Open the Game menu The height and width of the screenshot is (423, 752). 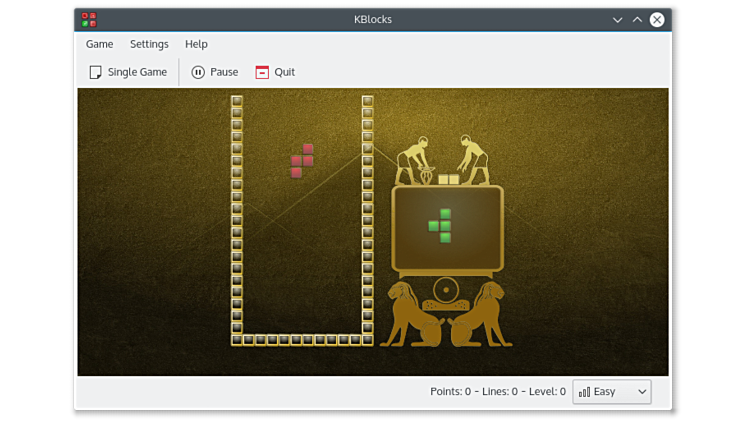click(99, 44)
